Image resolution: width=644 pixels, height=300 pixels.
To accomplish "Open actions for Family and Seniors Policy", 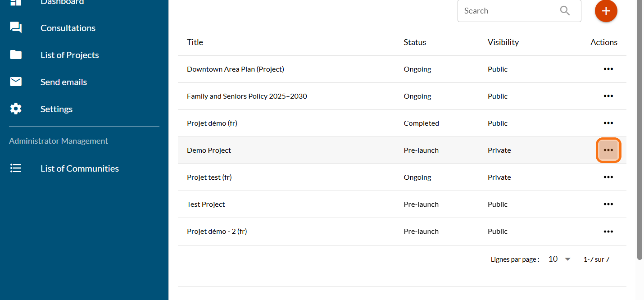I will (x=608, y=96).
